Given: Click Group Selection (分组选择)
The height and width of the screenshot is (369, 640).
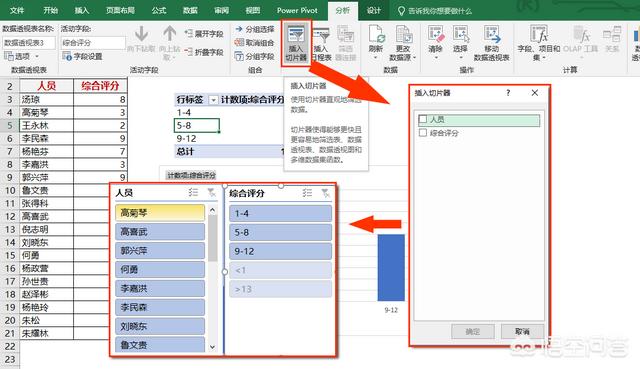Looking at the screenshot, I should [x=255, y=29].
